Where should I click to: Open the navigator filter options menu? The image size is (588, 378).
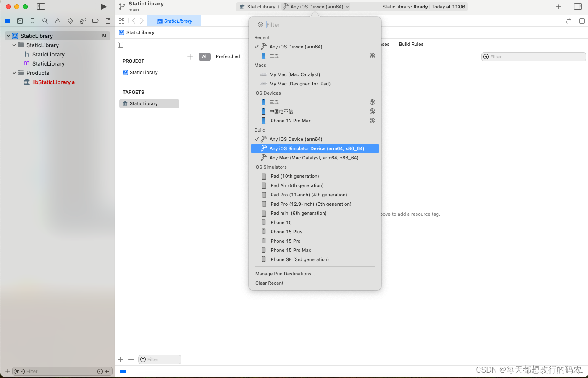tap(19, 371)
